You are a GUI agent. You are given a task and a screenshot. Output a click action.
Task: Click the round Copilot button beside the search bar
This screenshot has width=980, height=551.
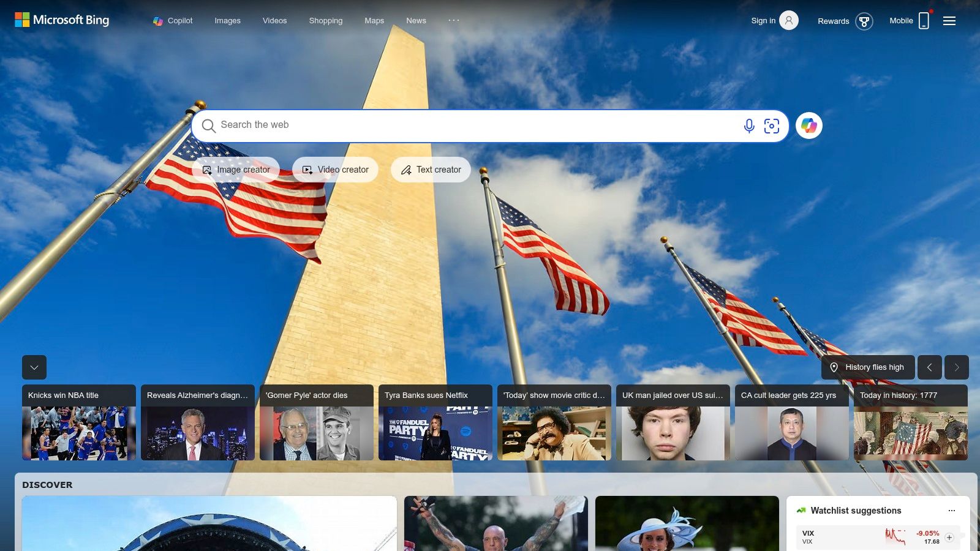click(809, 126)
